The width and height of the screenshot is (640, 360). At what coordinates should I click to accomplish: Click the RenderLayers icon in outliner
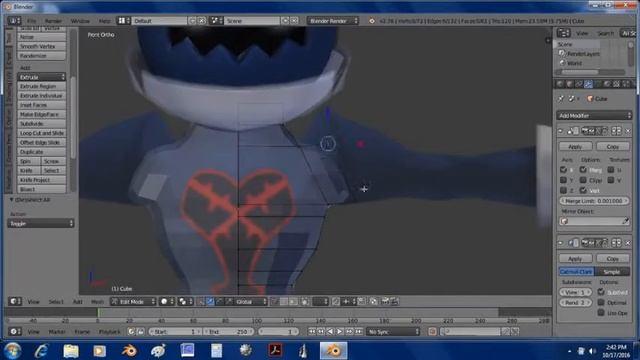tap(562, 53)
